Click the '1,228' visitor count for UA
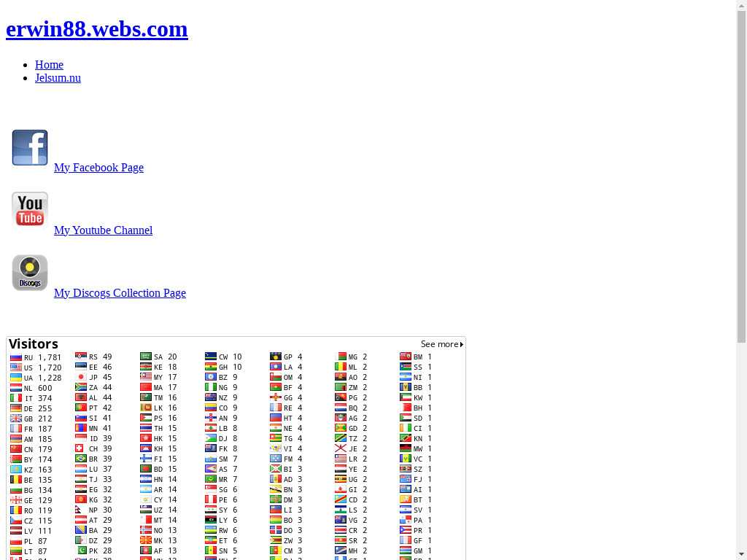Screen dimensions: 747x560 click(x=50, y=378)
